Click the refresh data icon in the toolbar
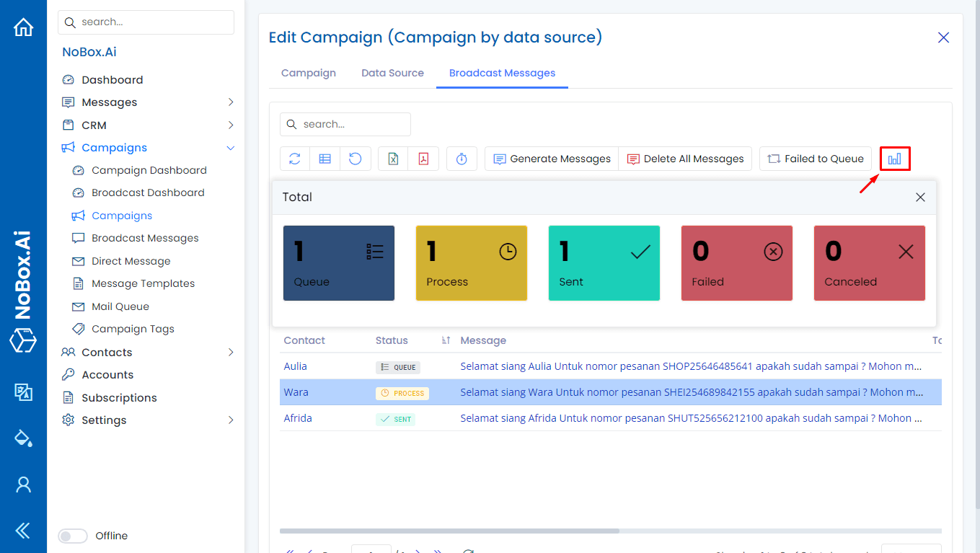980x553 pixels. tap(294, 158)
